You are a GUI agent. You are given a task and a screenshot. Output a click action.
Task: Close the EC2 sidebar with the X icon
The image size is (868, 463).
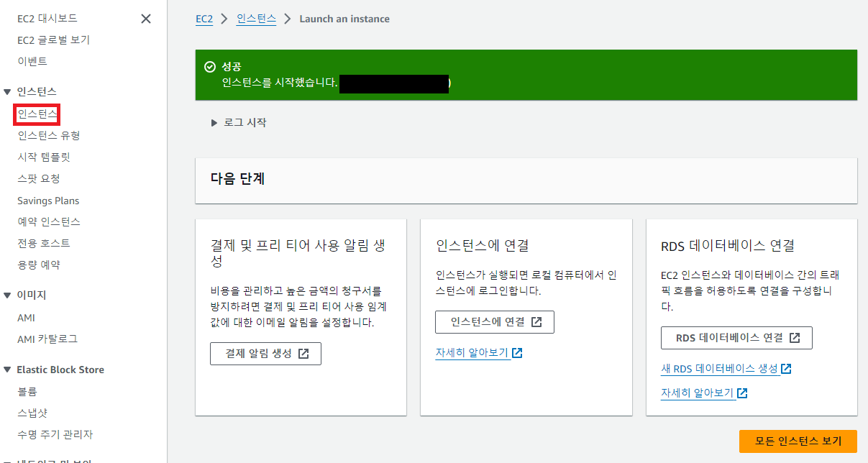click(146, 19)
